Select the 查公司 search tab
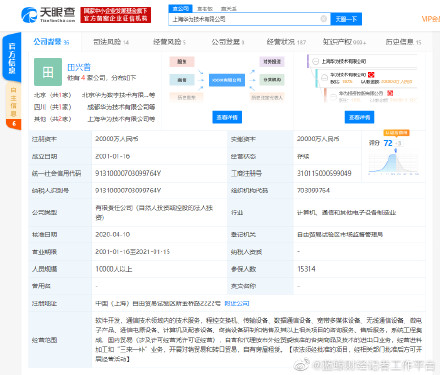The height and width of the screenshot is (375, 440). click(x=180, y=9)
